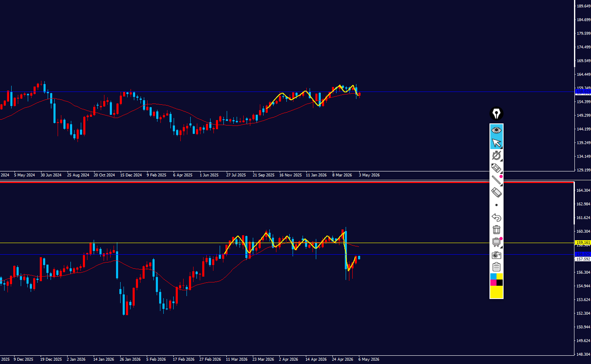Open the easel whiteboard tool
The height and width of the screenshot is (364, 591).
(x=497, y=242)
